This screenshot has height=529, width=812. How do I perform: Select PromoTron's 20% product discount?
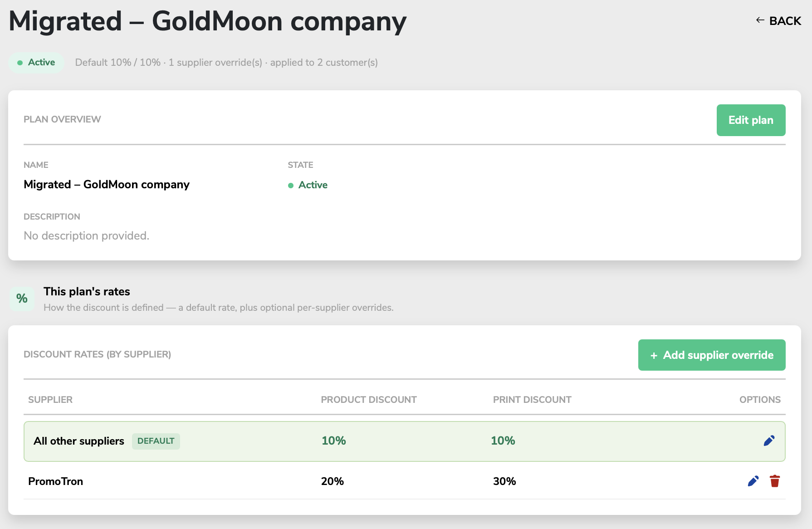point(333,481)
